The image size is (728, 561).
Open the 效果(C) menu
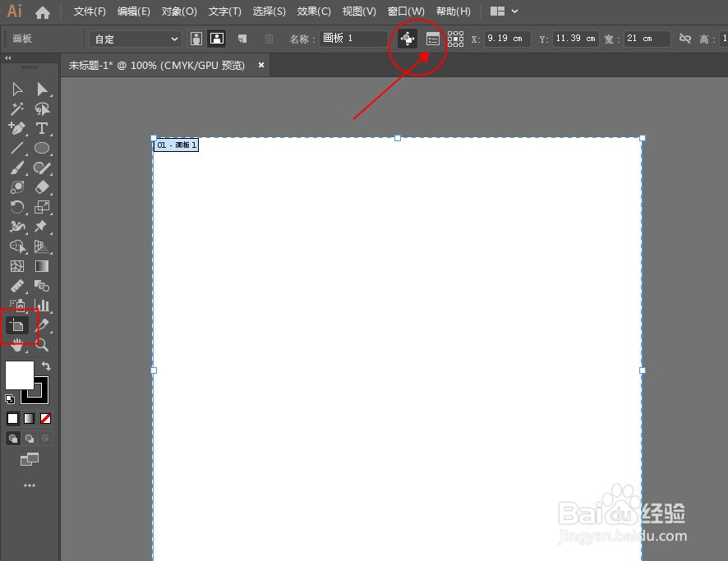point(314,11)
